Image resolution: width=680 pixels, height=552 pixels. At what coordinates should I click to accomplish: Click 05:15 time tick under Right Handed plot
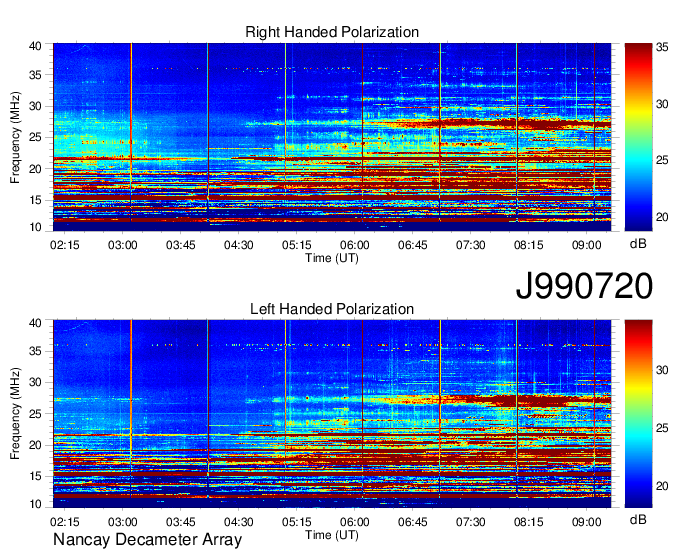[297, 245]
